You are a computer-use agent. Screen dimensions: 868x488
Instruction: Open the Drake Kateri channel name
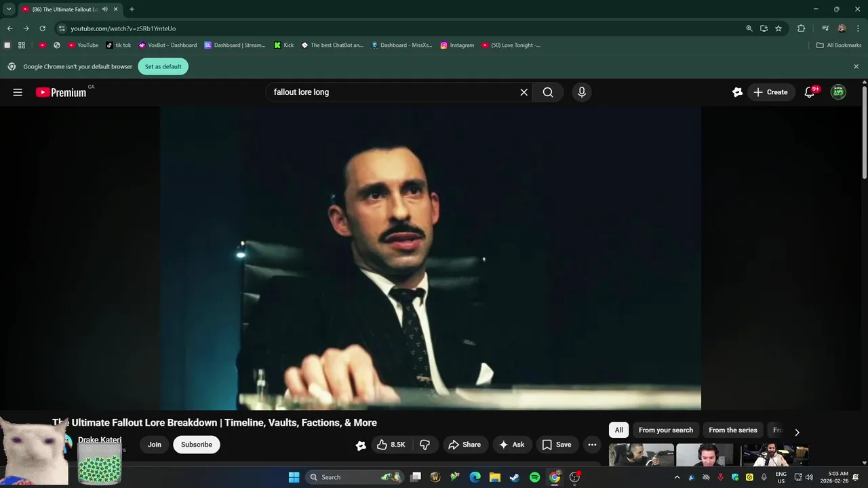(100, 440)
